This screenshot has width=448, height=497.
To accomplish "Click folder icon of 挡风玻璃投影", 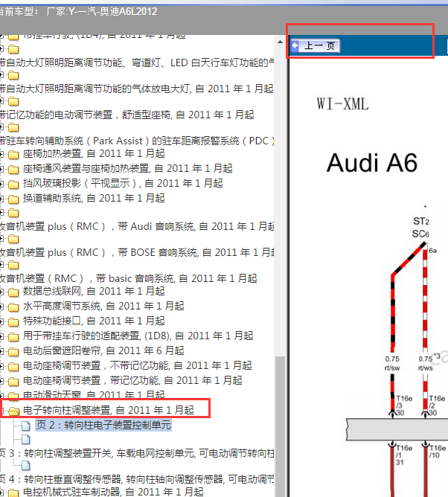I will pos(13,185).
